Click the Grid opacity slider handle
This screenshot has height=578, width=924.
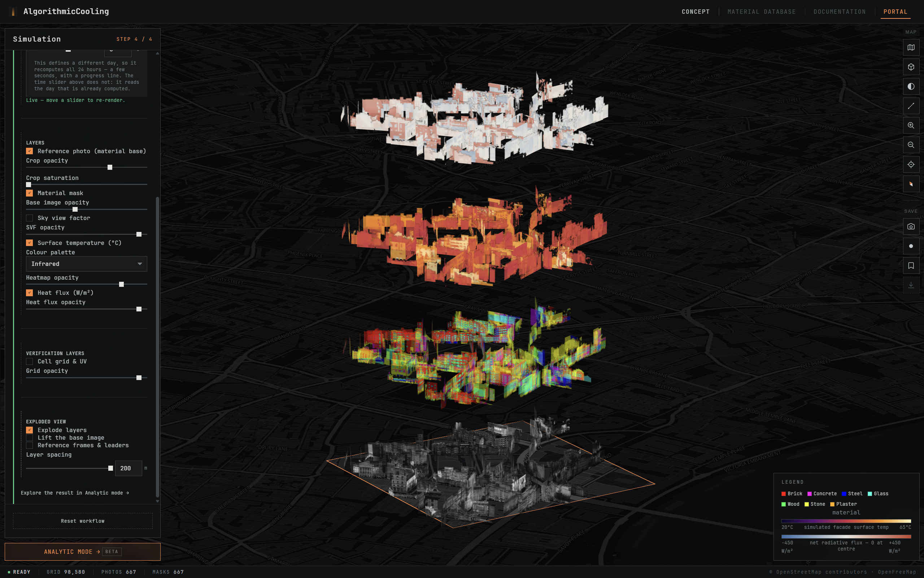(x=139, y=378)
